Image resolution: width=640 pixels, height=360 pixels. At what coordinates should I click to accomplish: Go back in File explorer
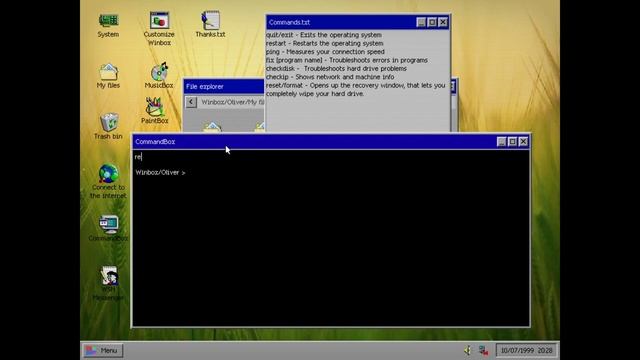191,102
